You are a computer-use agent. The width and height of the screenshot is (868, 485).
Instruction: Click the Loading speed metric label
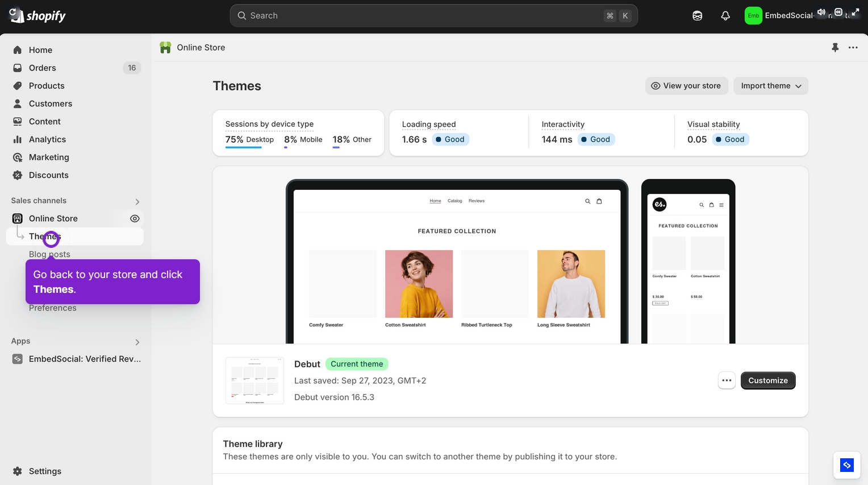[429, 124]
